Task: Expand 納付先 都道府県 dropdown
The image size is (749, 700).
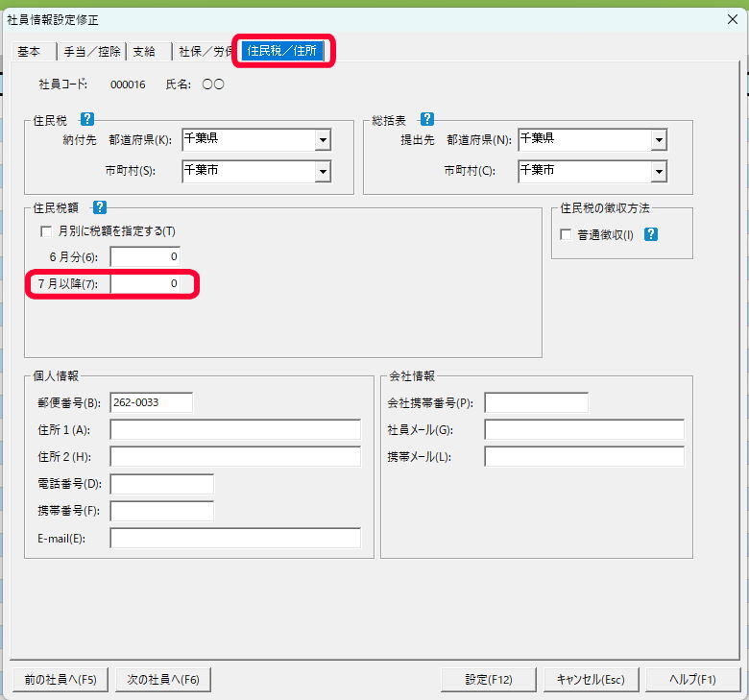Action: [322, 140]
